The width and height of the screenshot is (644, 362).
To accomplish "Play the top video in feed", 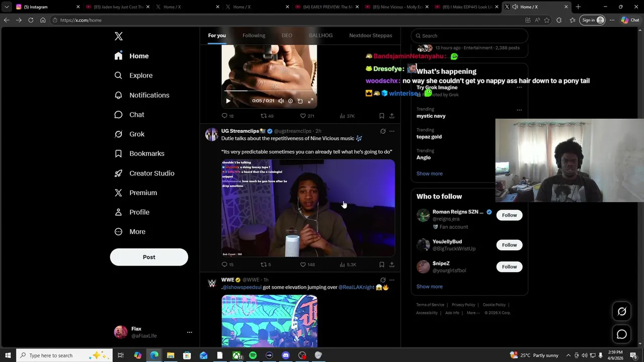I will tap(228, 101).
